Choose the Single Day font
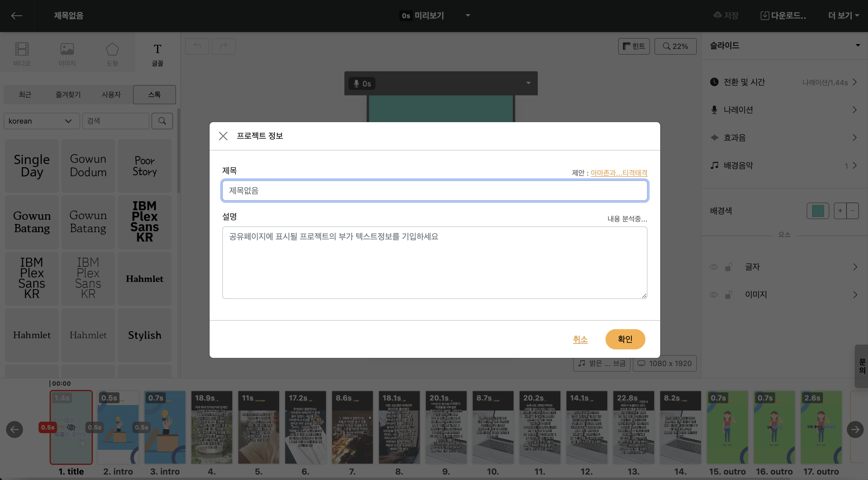This screenshot has width=868, height=480. [x=32, y=166]
